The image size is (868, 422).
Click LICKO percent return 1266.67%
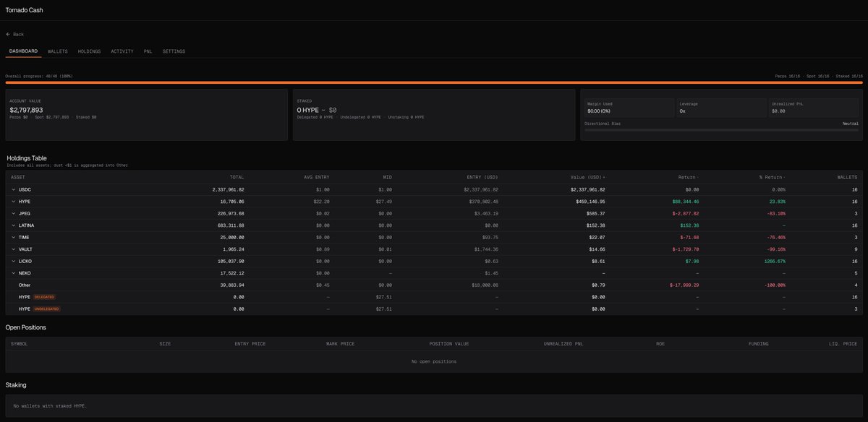pos(775,261)
